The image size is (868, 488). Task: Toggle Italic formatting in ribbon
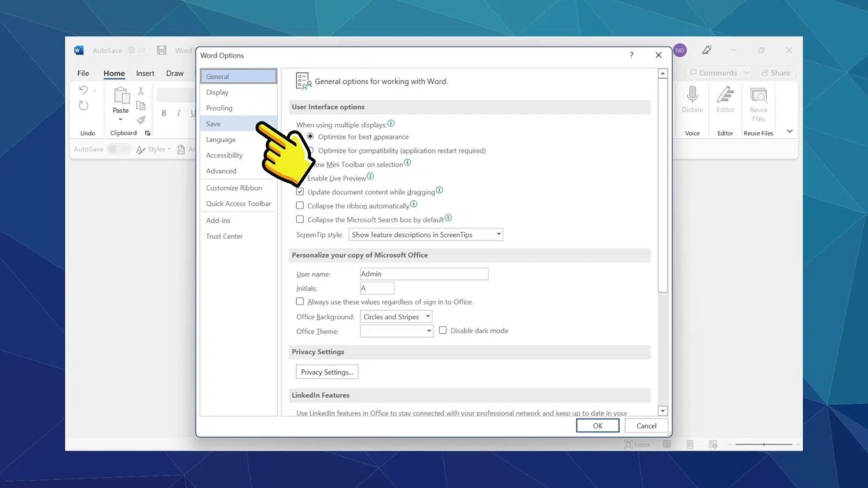click(x=179, y=113)
